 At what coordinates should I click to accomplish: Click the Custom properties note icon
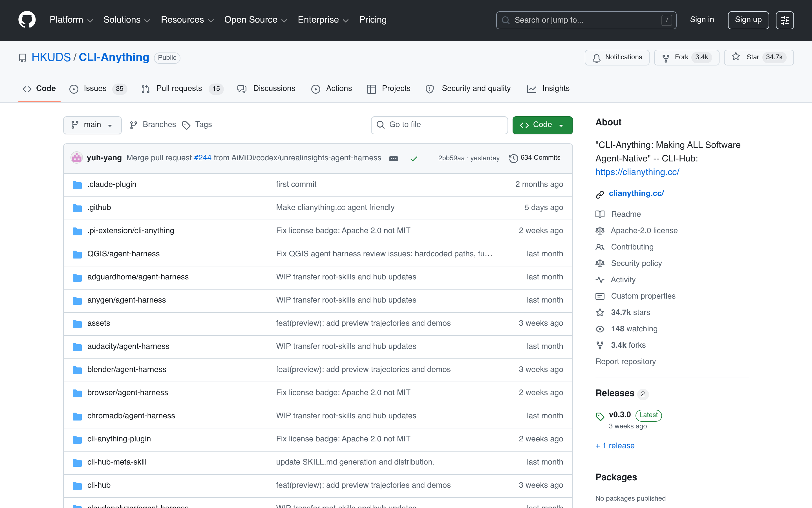(600, 296)
